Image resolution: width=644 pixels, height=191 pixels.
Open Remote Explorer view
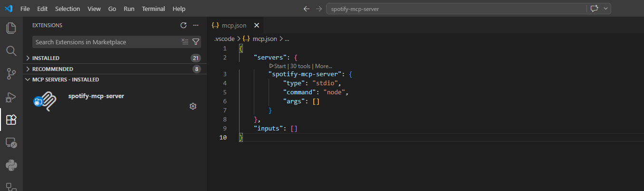click(x=11, y=142)
